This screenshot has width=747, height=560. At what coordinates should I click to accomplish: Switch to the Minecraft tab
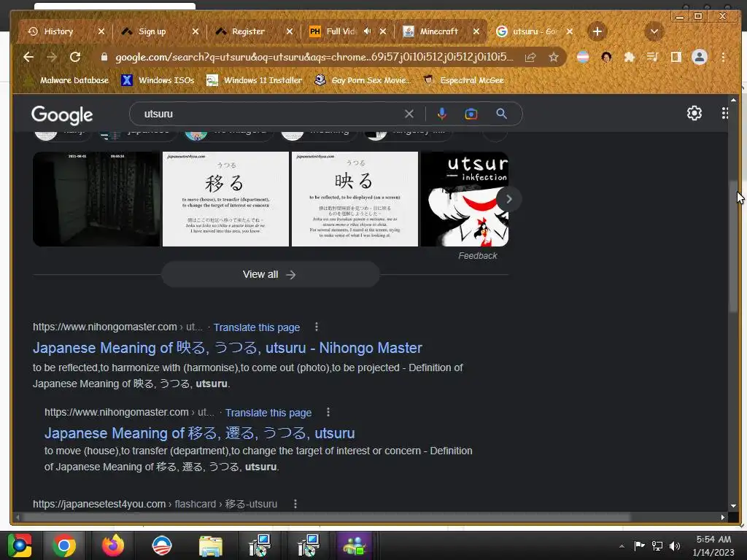(438, 31)
